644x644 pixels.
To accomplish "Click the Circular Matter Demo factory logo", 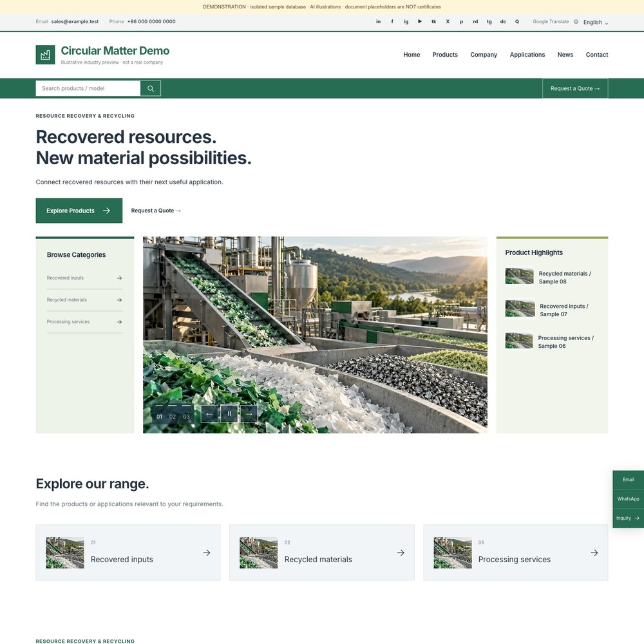I will pyautogui.click(x=45, y=55).
